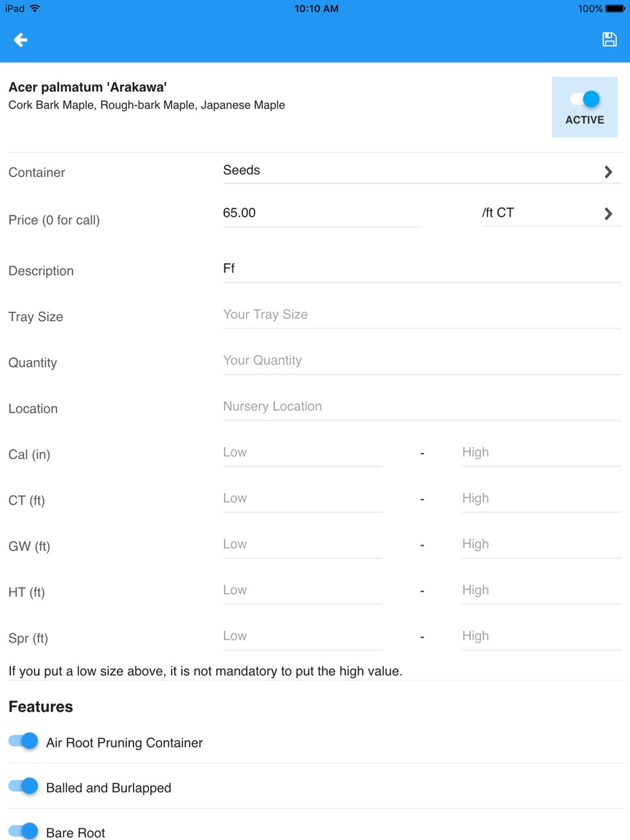Click the save floppy disk icon
This screenshot has width=630, height=840.
(609, 40)
